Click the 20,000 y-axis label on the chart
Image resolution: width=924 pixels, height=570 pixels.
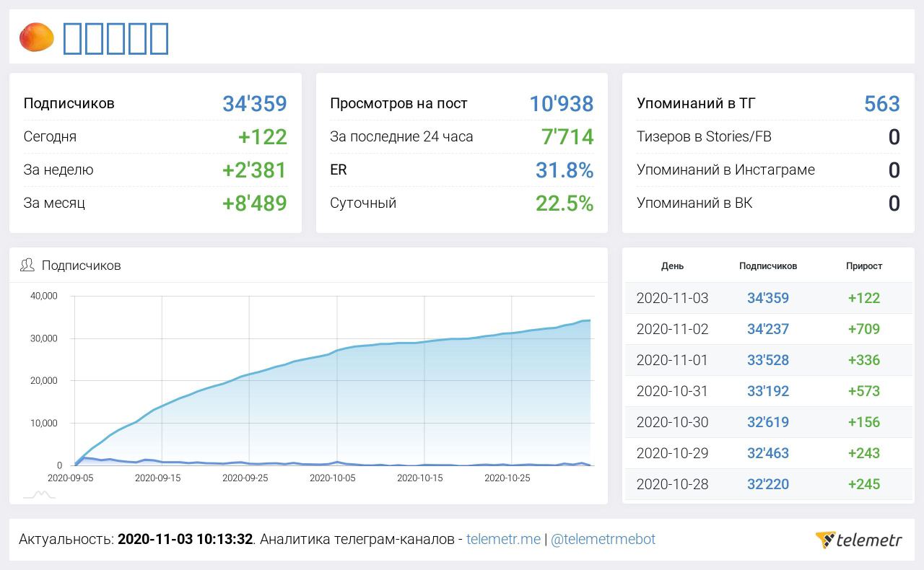(43, 380)
